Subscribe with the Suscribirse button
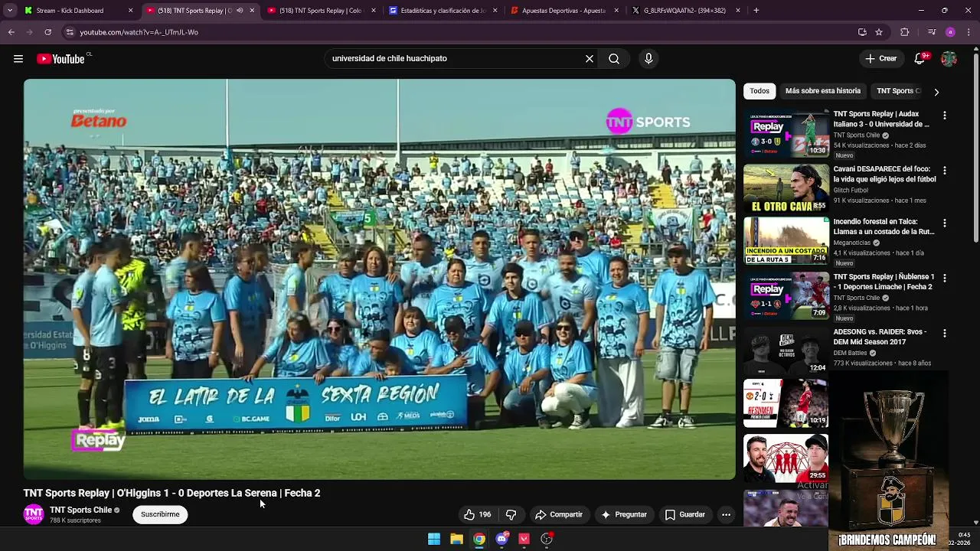Screen dimensions: 980x551 pos(160,515)
